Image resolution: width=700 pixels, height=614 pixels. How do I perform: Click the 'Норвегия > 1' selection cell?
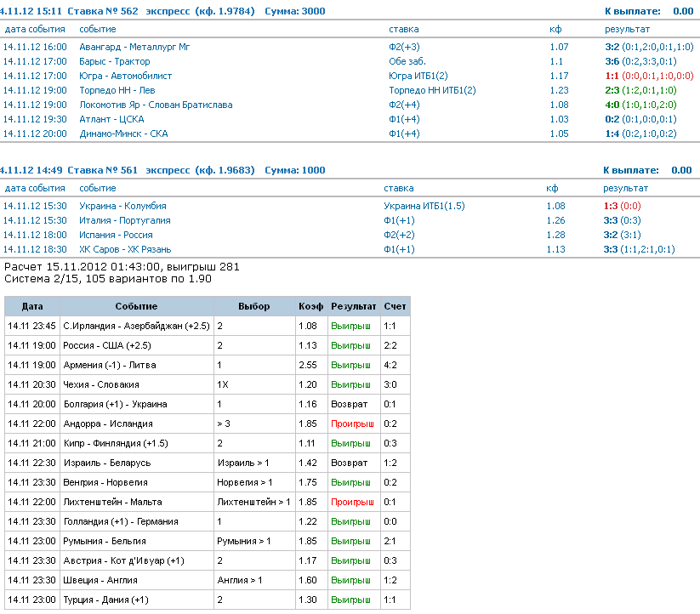tap(254, 482)
